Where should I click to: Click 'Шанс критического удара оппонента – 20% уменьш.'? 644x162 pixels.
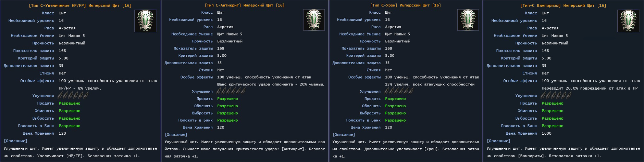tap(271, 84)
